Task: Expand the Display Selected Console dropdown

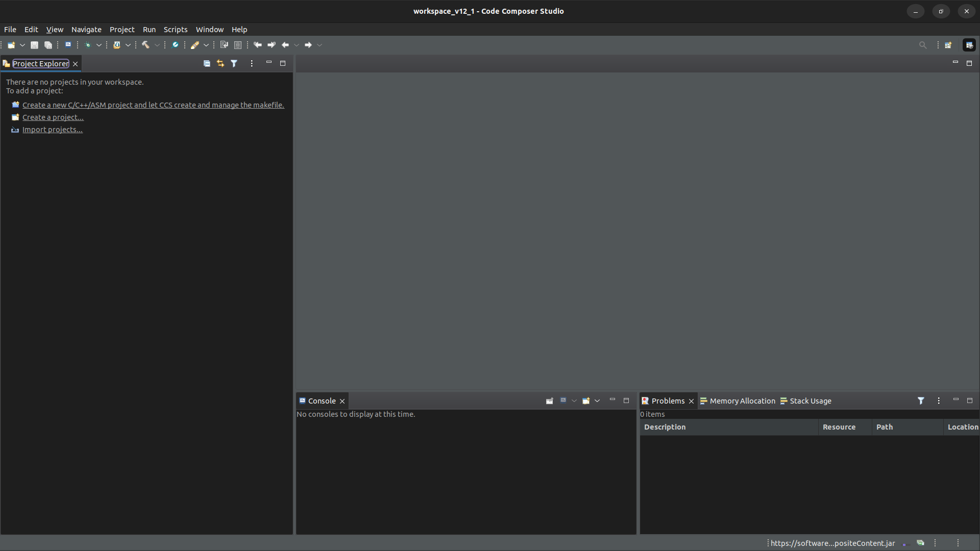Action: coord(574,401)
